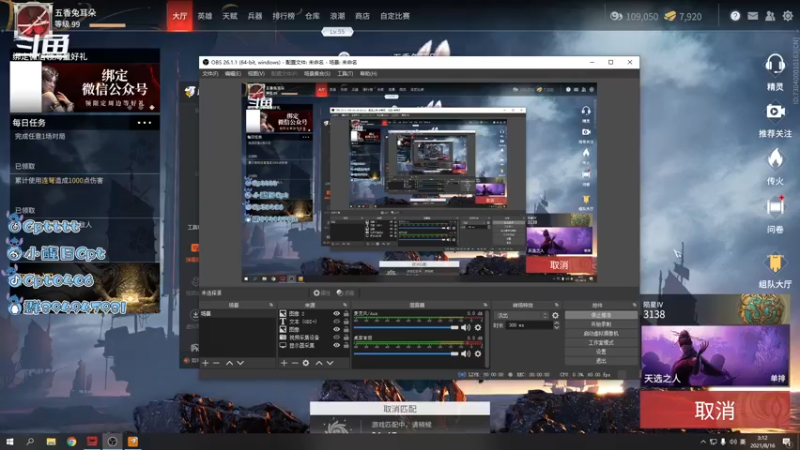800x450 pixels.
Task: Toggle visibility of 文本 (GDI+) source
Action: coord(336,321)
